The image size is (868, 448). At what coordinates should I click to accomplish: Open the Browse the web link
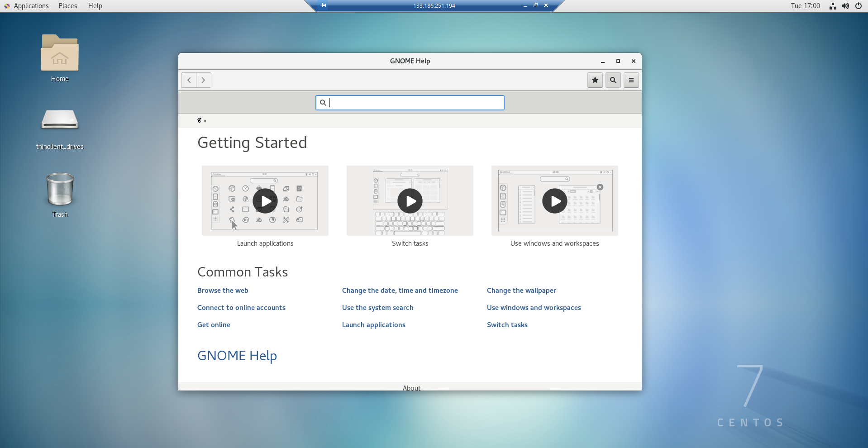pos(223,291)
